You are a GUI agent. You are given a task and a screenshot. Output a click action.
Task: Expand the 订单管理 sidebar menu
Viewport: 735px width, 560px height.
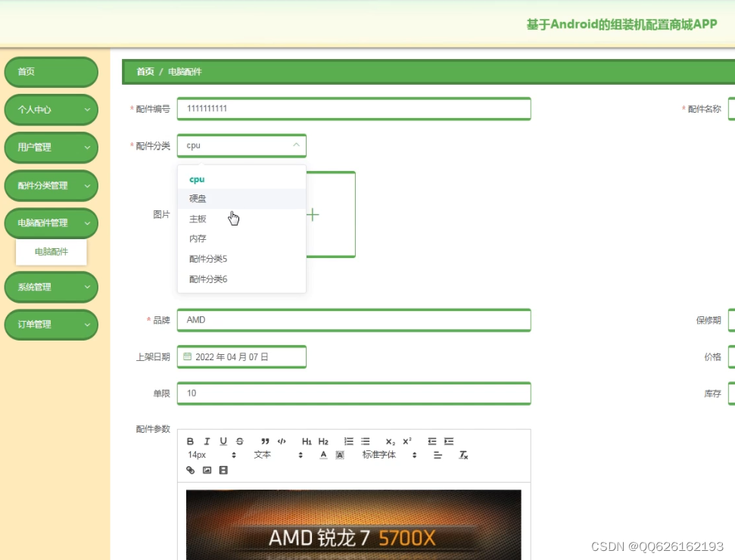[x=51, y=325]
